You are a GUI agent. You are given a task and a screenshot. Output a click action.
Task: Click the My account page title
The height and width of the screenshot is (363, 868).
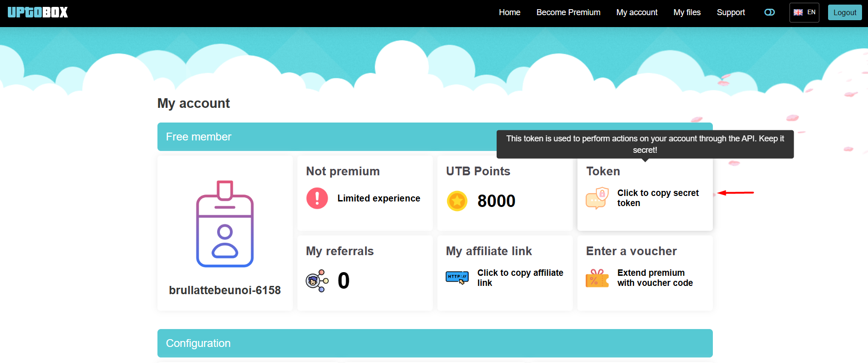pyautogui.click(x=193, y=103)
